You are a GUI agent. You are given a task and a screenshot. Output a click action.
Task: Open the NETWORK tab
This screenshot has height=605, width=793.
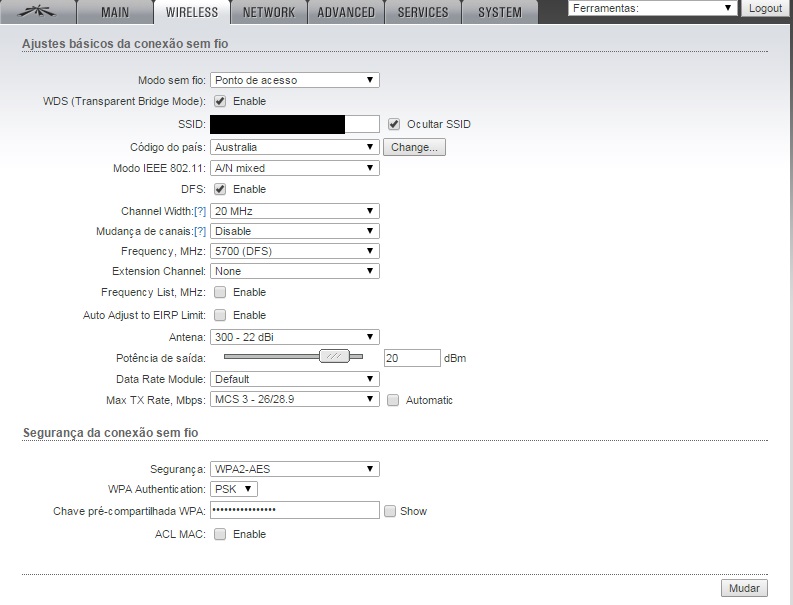click(x=269, y=12)
